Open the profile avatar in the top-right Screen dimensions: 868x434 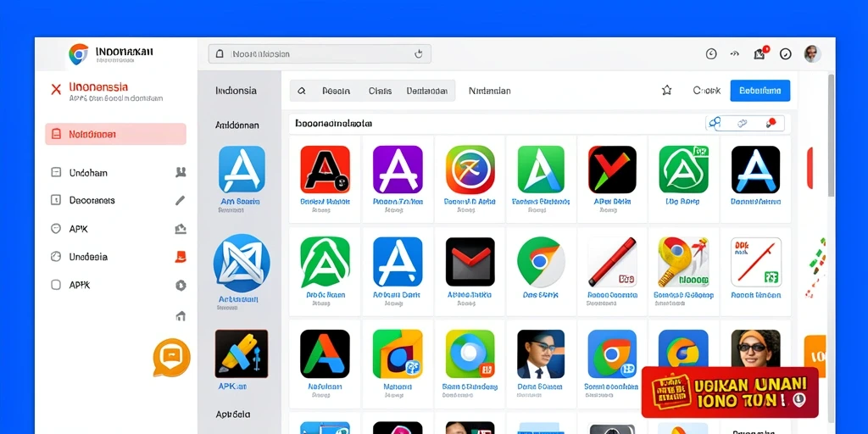tap(812, 53)
